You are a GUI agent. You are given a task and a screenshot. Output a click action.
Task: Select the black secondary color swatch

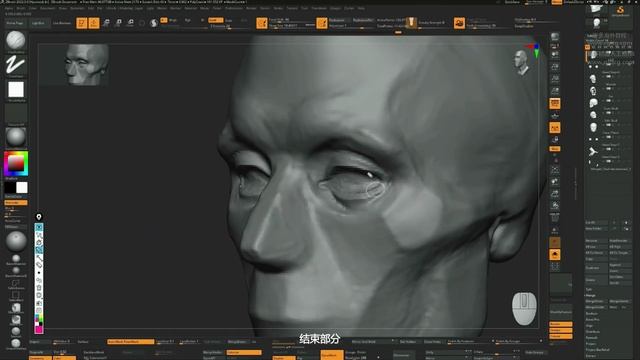(10, 187)
